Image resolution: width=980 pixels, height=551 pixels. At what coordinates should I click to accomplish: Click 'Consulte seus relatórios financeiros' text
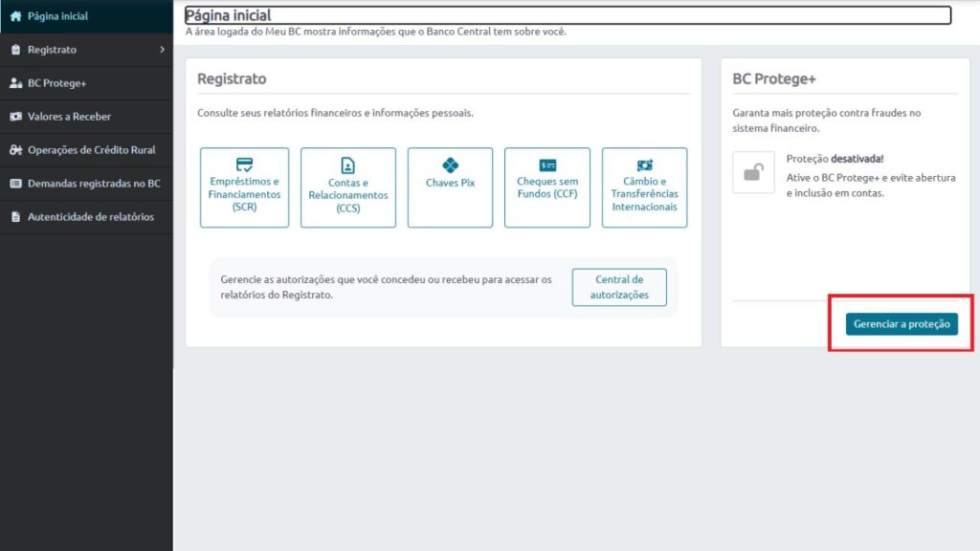click(336, 113)
